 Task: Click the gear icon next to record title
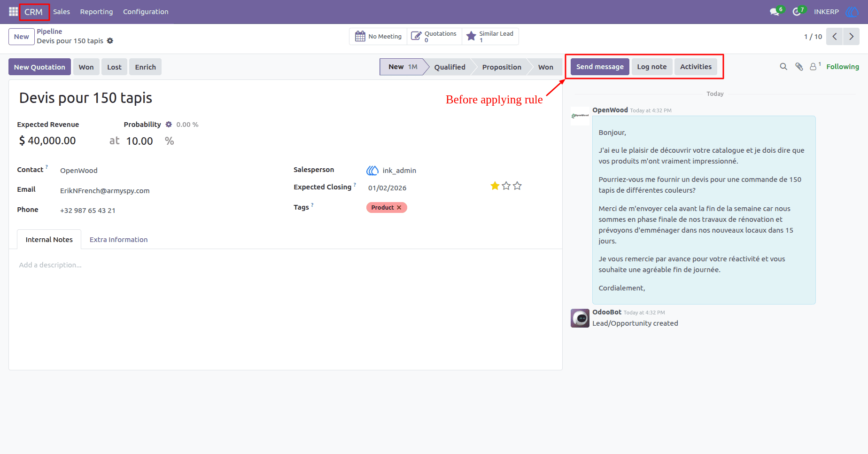[x=110, y=41]
